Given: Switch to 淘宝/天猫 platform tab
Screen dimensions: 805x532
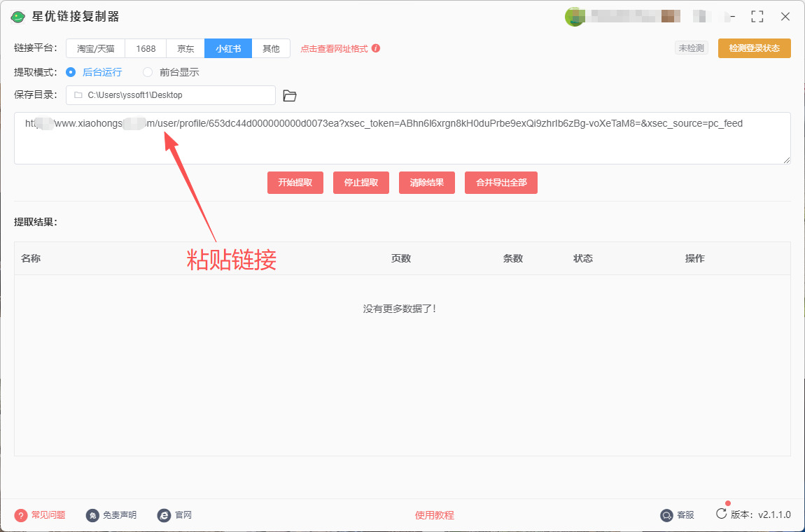Looking at the screenshot, I should tap(95, 49).
